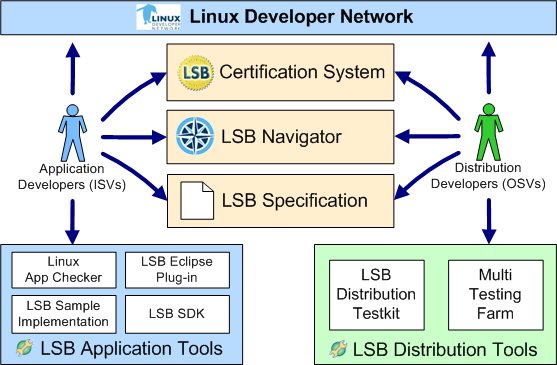Open the LSB SDK box
The height and width of the screenshot is (365, 557).
click(177, 314)
